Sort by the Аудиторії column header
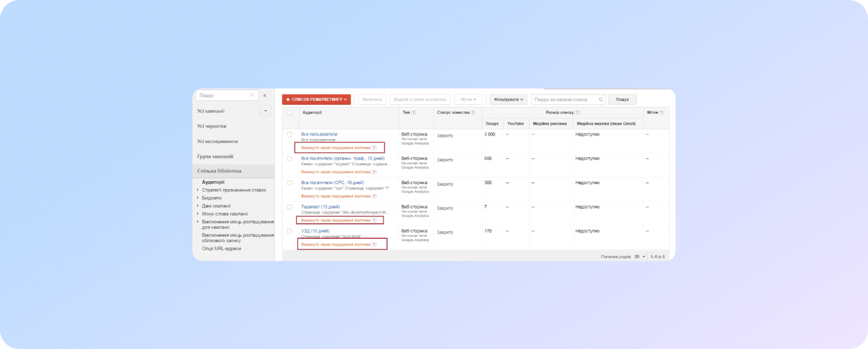Screen dimensions: 868x349 click(x=312, y=113)
